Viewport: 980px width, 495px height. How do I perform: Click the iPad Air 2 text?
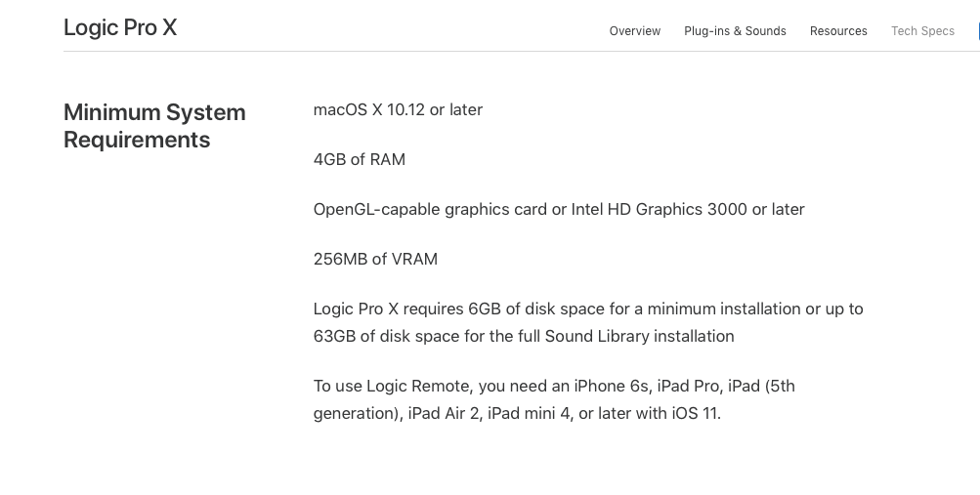tap(444, 413)
